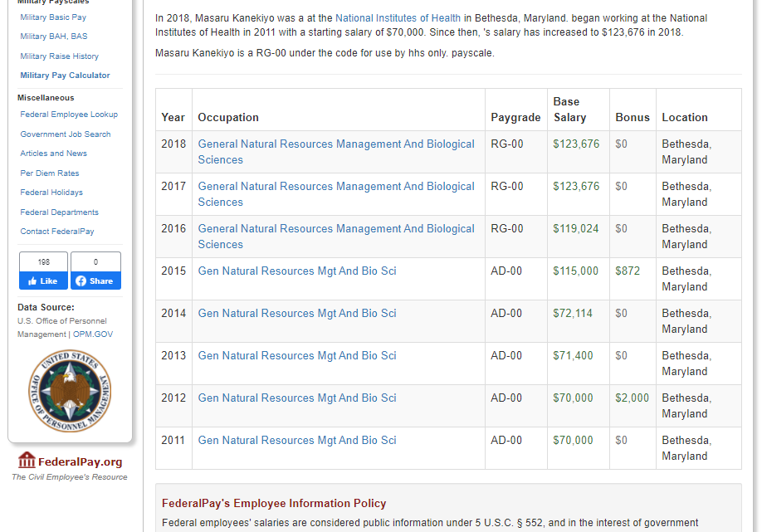762x532 pixels.
Task: Click the Facebook Share button
Action: (x=95, y=281)
